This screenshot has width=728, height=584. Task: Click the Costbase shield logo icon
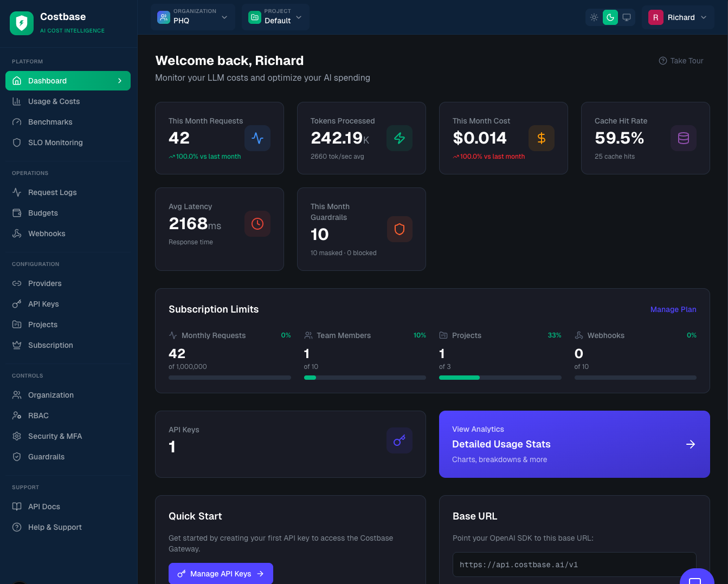pos(22,23)
